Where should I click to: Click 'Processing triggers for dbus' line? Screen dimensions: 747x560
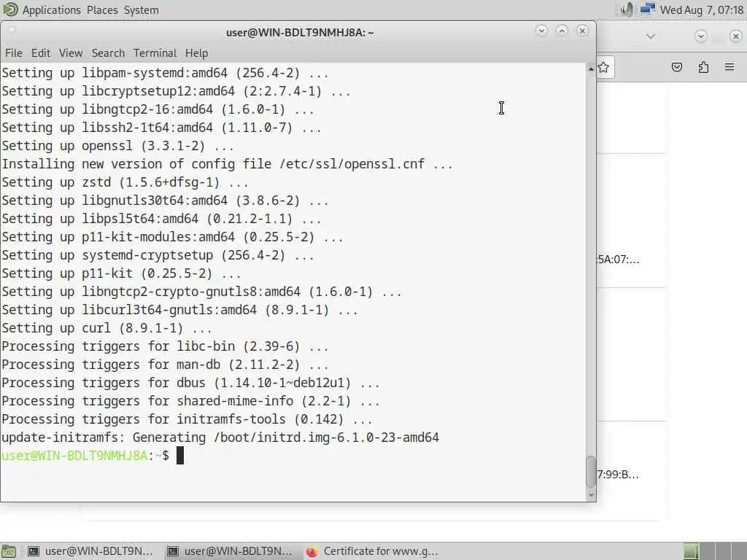(190, 383)
